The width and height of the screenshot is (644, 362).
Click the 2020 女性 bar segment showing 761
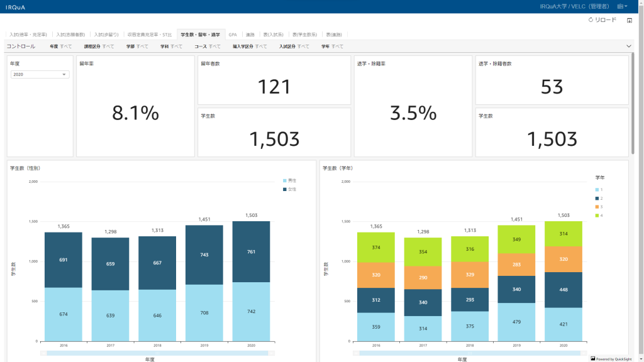pyautogui.click(x=251, y=251)
